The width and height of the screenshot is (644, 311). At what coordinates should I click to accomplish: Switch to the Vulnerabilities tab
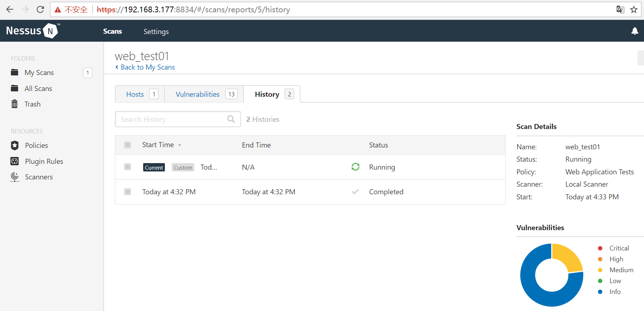pos(204,94)
